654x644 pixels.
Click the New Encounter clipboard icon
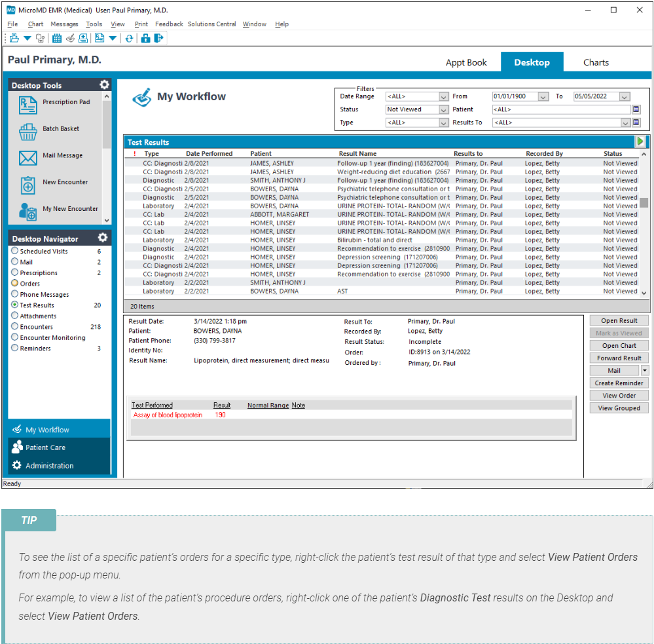coord(28,185)
